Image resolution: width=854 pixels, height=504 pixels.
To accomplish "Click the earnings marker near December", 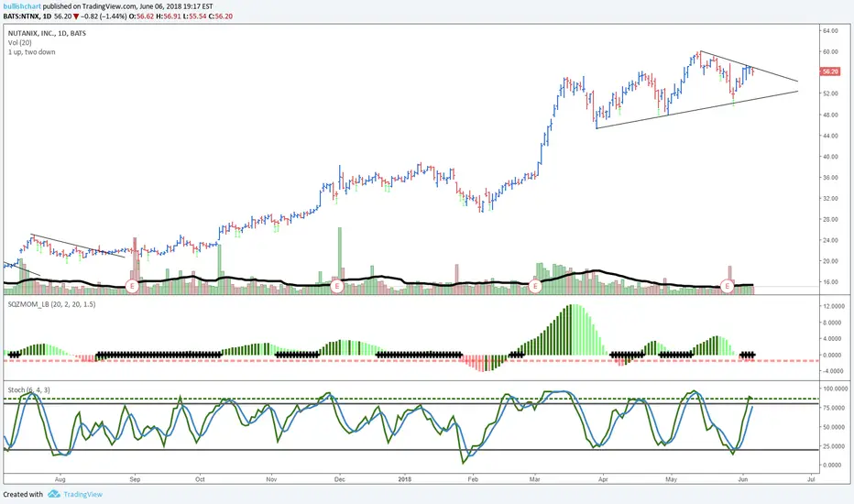I will [x=337, y=286].
